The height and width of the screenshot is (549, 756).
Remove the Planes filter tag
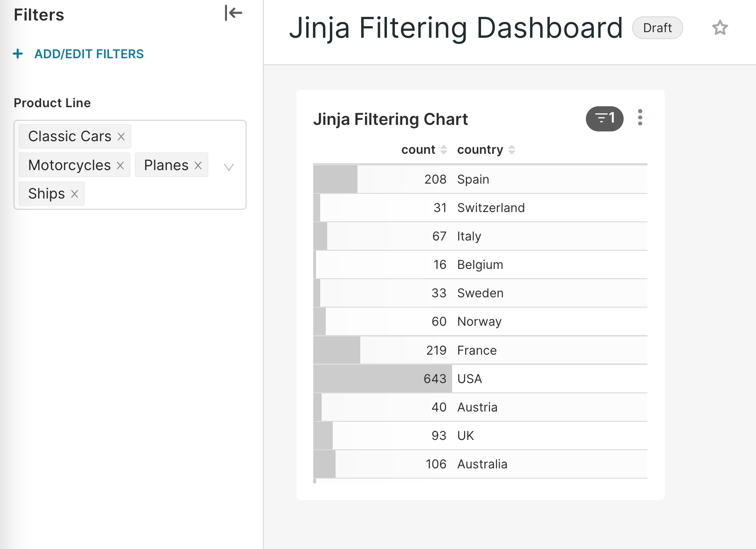coord(198,165)
